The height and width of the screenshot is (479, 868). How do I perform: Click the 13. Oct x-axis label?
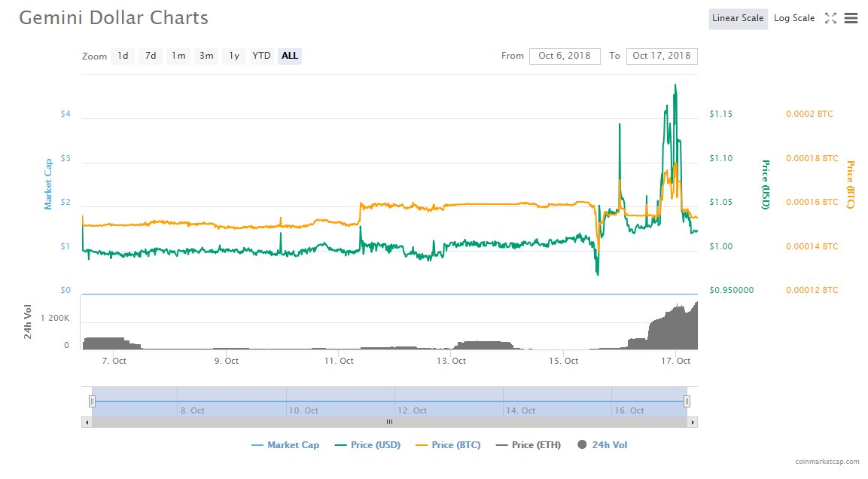(x=451, y=361)
